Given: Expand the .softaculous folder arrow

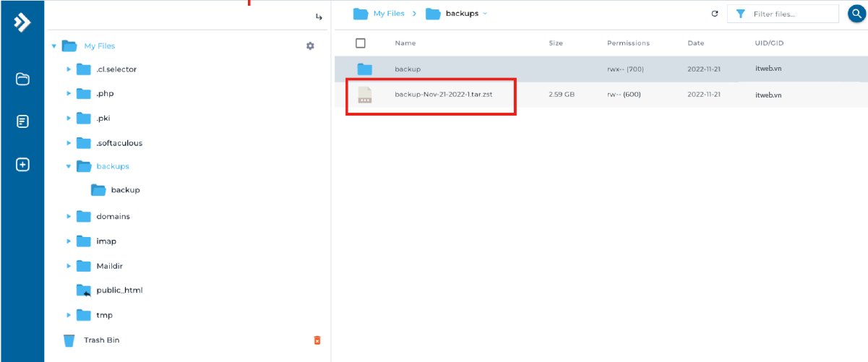Looking at the screenshot, I should point(69,143).
